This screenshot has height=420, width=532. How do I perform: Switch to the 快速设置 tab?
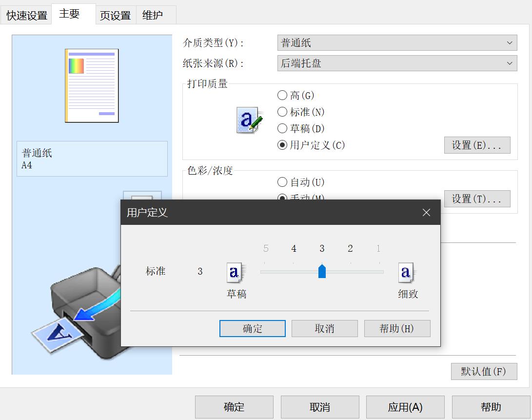pos(26,14)
